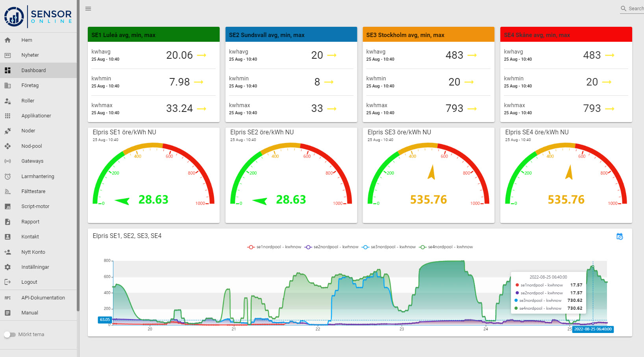Go to Larmhantering link
This screenshot has height=357, width=644.
pos(38,177)
